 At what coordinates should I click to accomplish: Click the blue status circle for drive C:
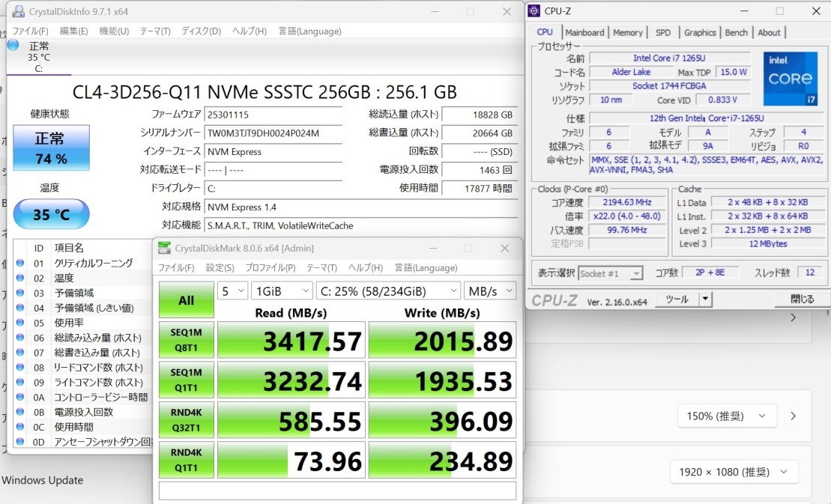point(13,45)
